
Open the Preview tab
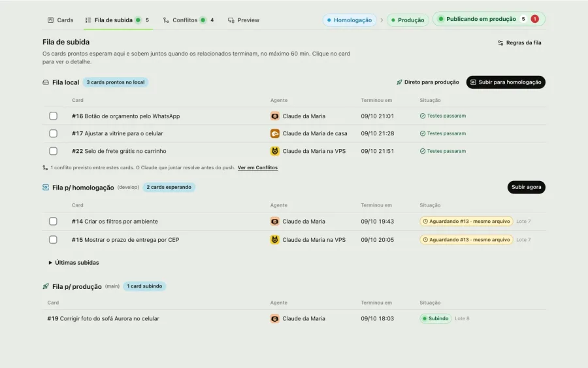tap(244, 20)
